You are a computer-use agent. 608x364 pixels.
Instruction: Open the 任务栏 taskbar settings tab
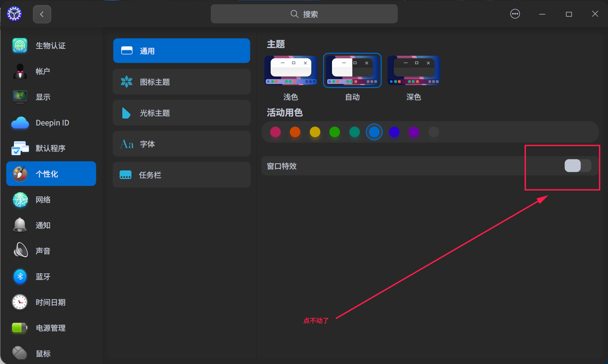(182, 175)
